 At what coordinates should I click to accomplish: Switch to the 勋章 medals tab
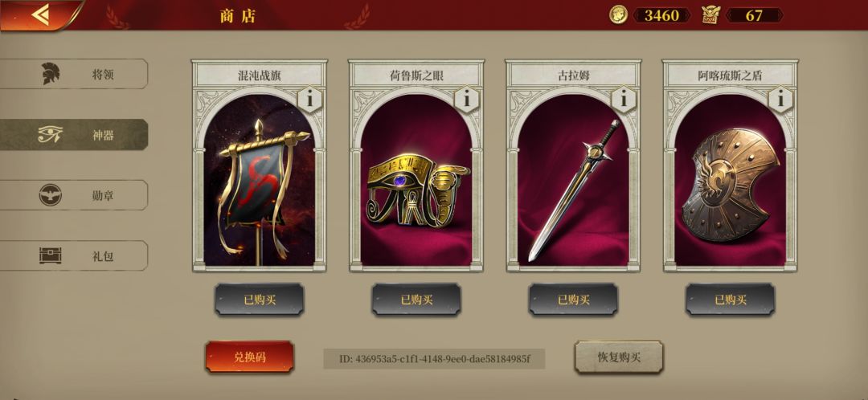(74, 194)
